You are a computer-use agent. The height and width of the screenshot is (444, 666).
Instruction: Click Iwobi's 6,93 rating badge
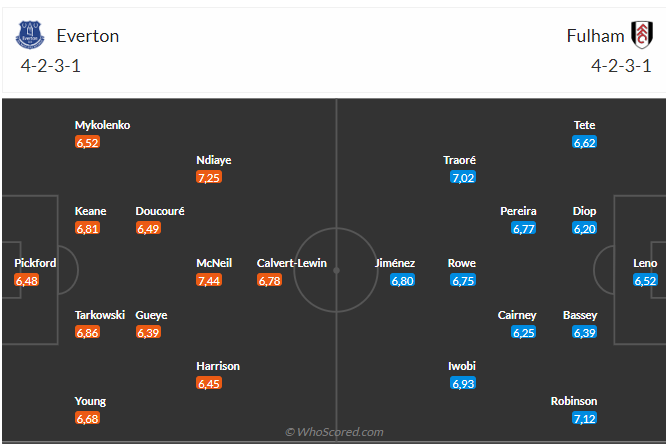pyautogui.click(x=463, y=384)
